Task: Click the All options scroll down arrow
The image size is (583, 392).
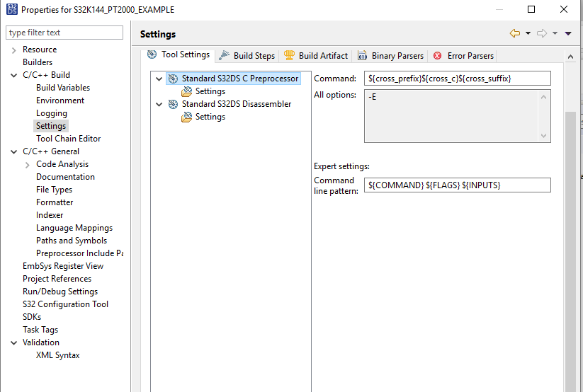Action: click(543, 136)
